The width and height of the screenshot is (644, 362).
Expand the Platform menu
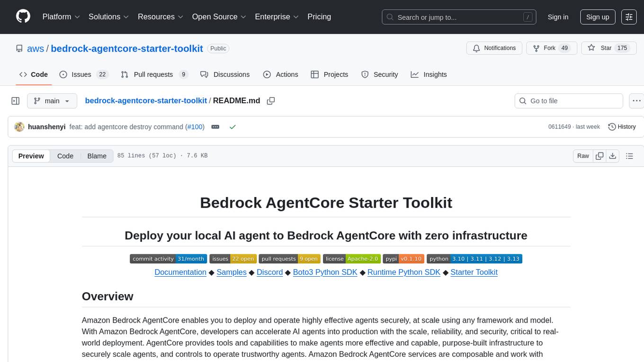pyautogui.click(x=61, y=17)
